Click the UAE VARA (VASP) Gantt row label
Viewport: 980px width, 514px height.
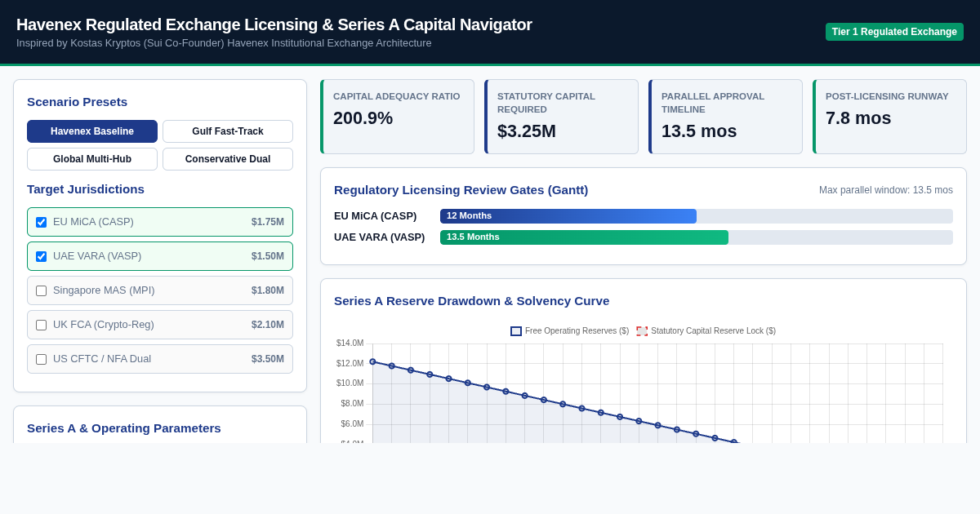(380, 237)
